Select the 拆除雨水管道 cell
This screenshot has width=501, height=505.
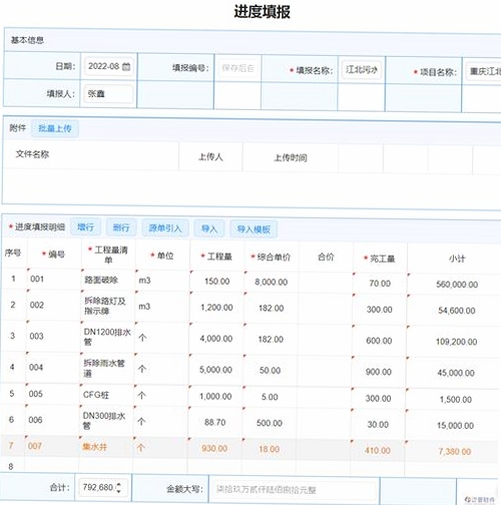[x=107, y=368]
